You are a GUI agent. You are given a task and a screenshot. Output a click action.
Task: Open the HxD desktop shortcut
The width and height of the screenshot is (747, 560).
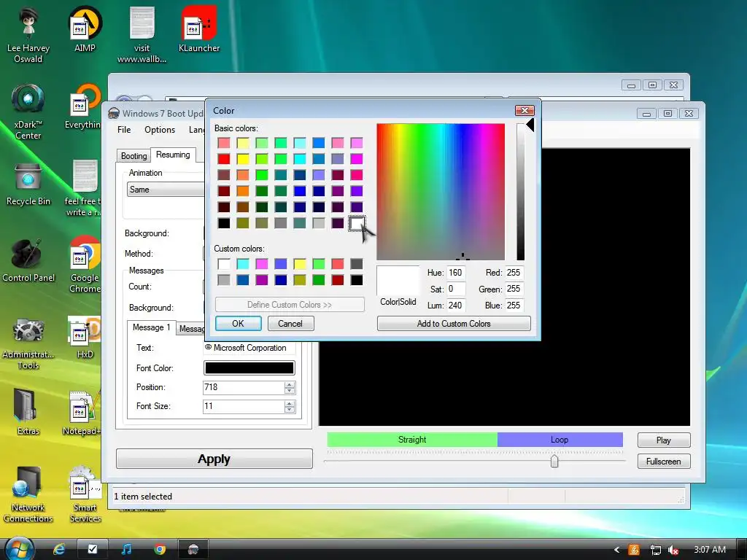85,337
